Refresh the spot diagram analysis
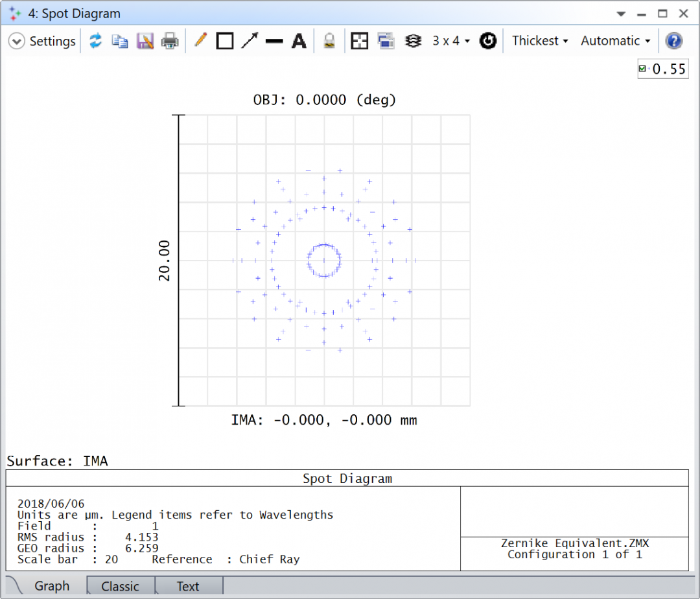Viewport: 700px width, 599px height. (95, 40)
